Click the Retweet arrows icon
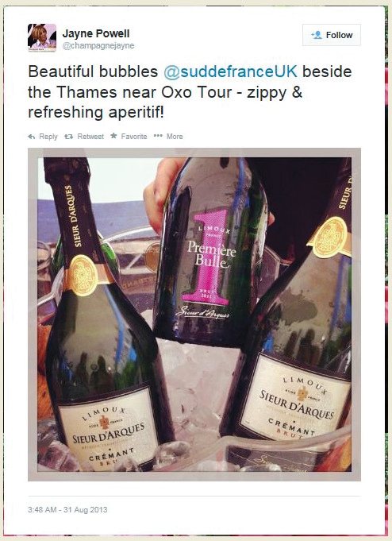 [68, 137]
